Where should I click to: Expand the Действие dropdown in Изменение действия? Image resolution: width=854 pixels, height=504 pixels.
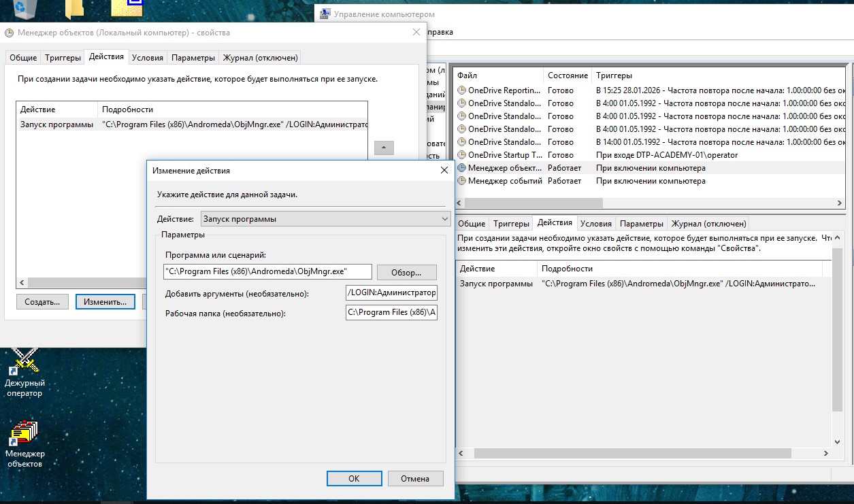444,219
